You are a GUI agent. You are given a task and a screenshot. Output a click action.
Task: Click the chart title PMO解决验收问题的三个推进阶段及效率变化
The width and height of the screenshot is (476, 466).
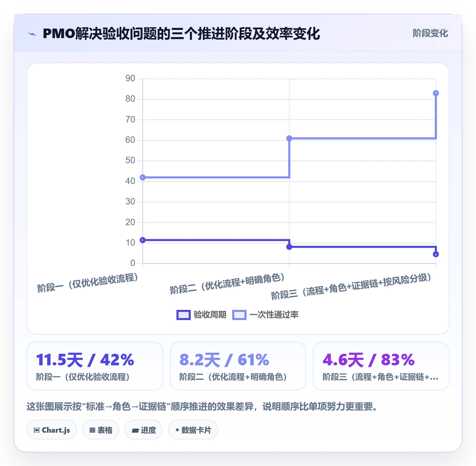181,34
